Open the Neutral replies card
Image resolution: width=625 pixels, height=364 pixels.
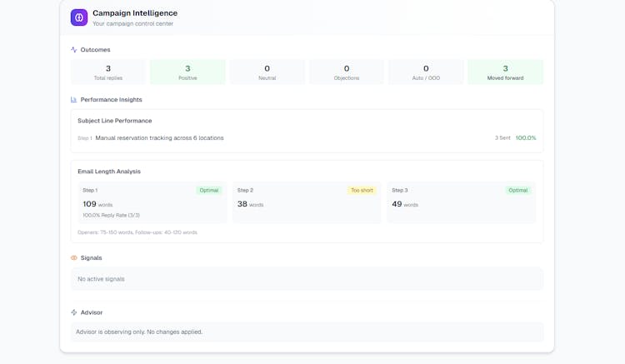point(267,72)
